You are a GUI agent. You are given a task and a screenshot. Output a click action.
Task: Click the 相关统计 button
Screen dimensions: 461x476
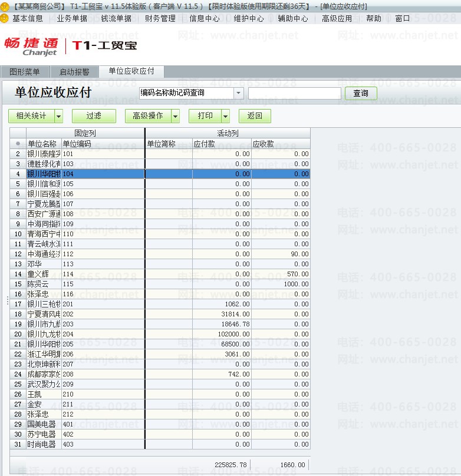coord(32,116)
